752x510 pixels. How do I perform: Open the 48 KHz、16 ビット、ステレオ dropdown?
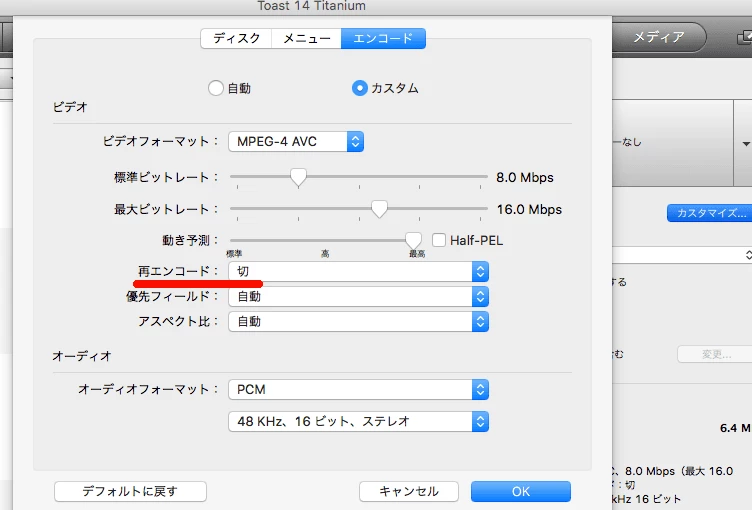pos(358,422)
